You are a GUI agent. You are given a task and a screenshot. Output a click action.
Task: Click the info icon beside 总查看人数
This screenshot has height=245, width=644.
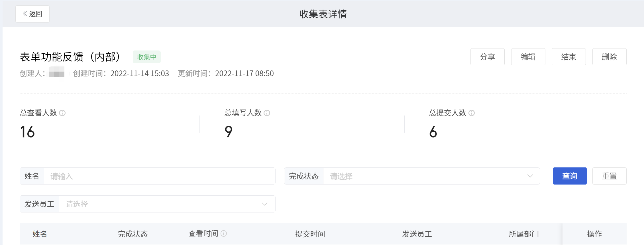[62, 113]
